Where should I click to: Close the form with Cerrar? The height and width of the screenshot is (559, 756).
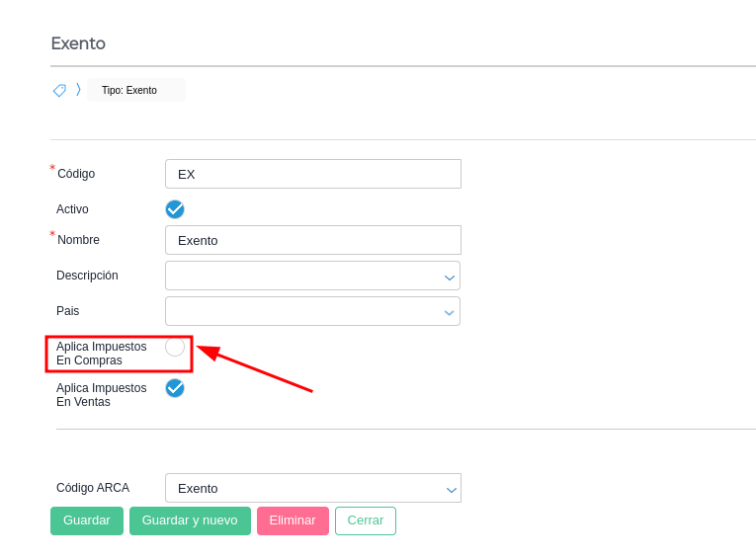pos(366,520)
